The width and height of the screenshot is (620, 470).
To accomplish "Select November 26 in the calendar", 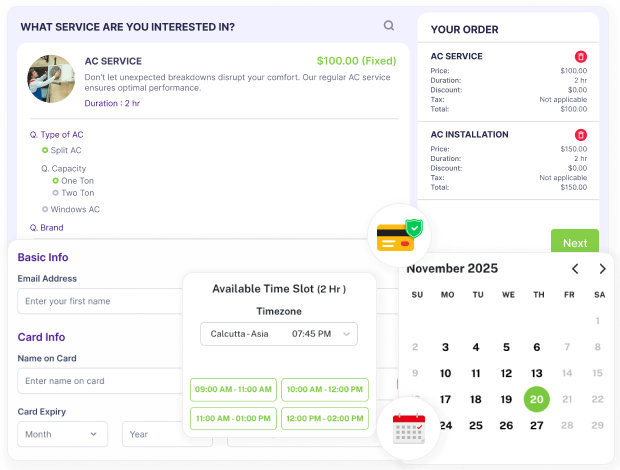I will 506,425.
